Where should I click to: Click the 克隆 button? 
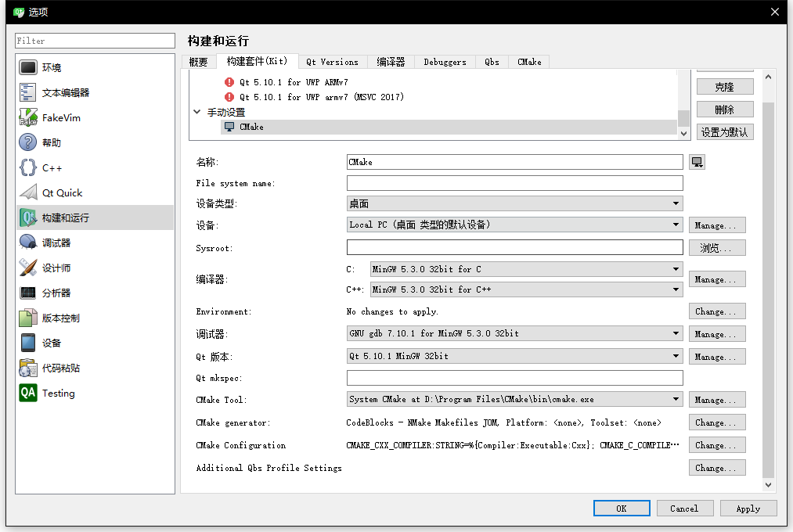[x=724, y=86]
